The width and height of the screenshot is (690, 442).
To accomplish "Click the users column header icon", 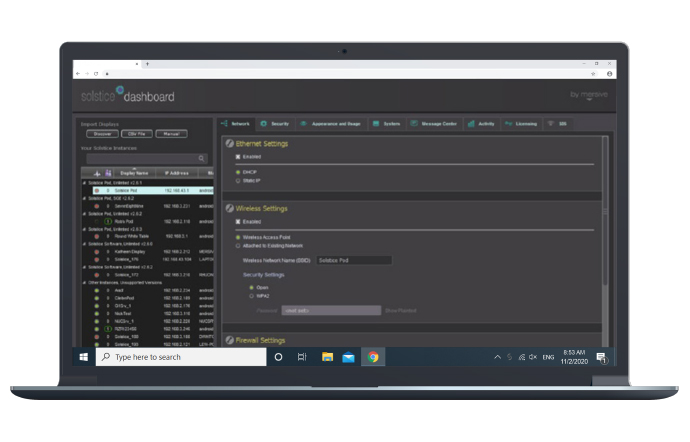I will click(x=108, y=173).
